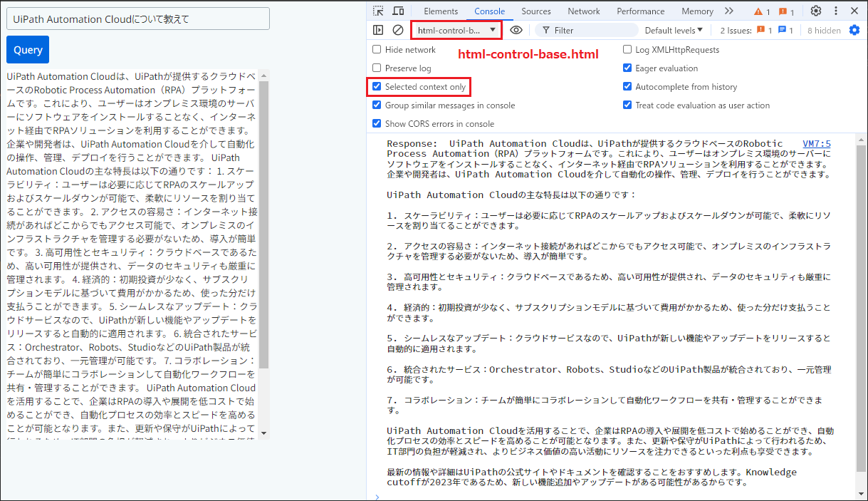Click the Query button

click(x=28, y=50)
